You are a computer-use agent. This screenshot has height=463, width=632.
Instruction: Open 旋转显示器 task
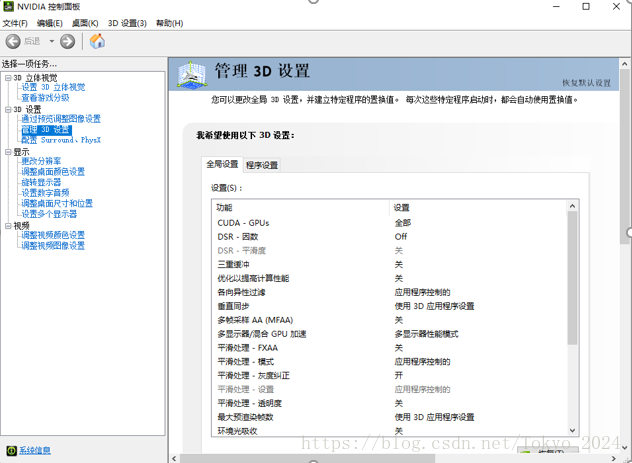pos(41,182)
